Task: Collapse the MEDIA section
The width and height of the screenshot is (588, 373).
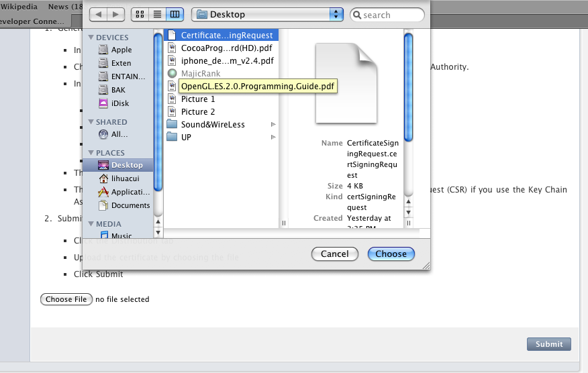Action: coord(91,224)
